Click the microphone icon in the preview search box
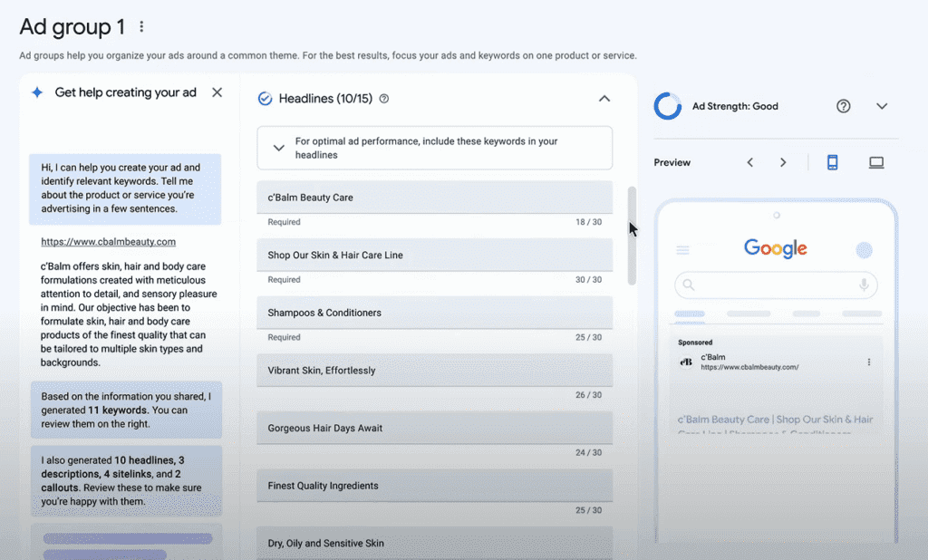Viewport: 928px width, 560px height. point(864,285)
